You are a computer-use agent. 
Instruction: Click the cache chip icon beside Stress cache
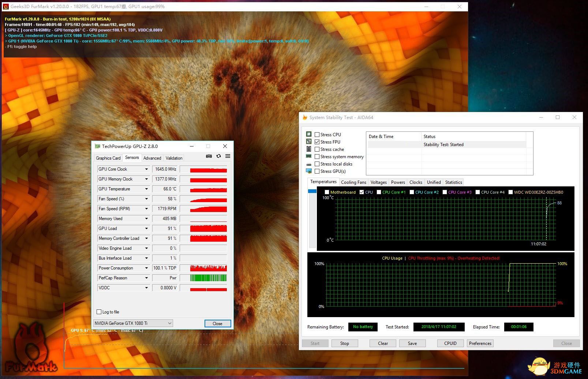click(x=309, y=149)
